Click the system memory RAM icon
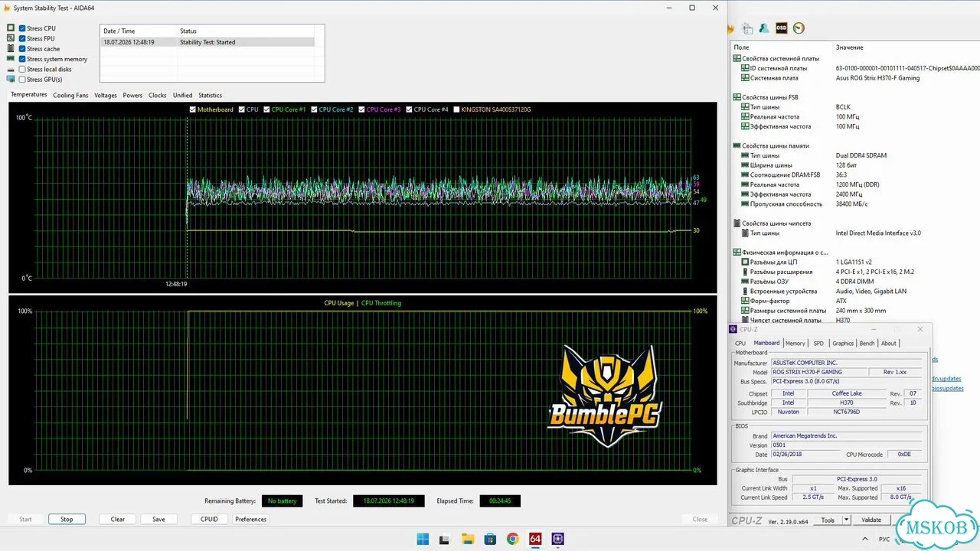 (x=11, y=59)
